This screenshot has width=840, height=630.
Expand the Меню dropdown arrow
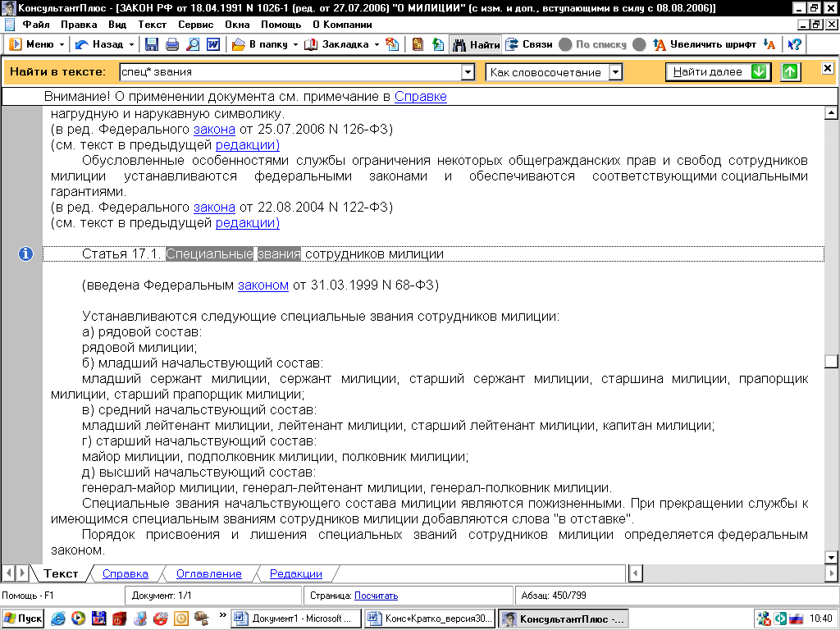pyautogui.click(x=62, y=44)
